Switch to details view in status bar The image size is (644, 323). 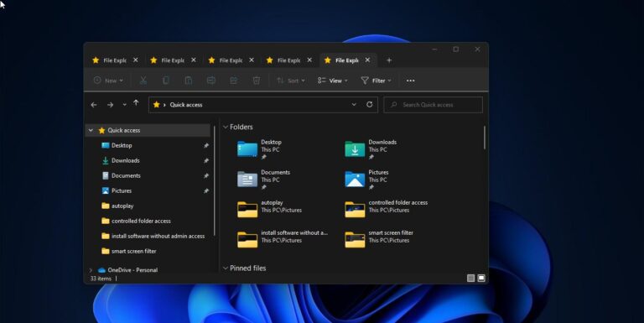(471, 279)
